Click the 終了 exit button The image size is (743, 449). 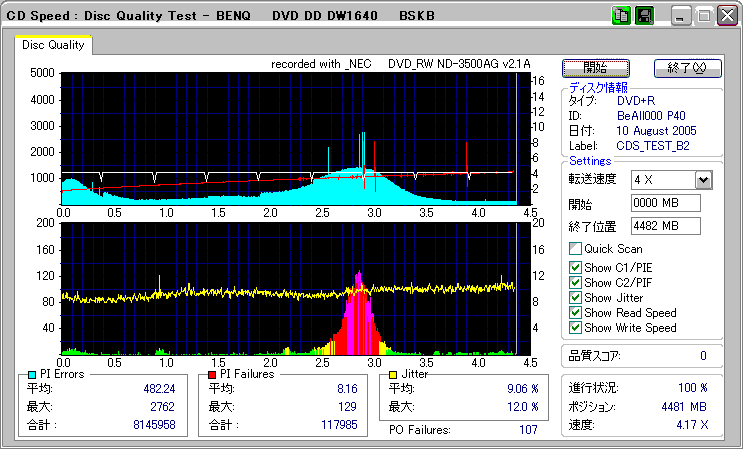coord(687,67)
